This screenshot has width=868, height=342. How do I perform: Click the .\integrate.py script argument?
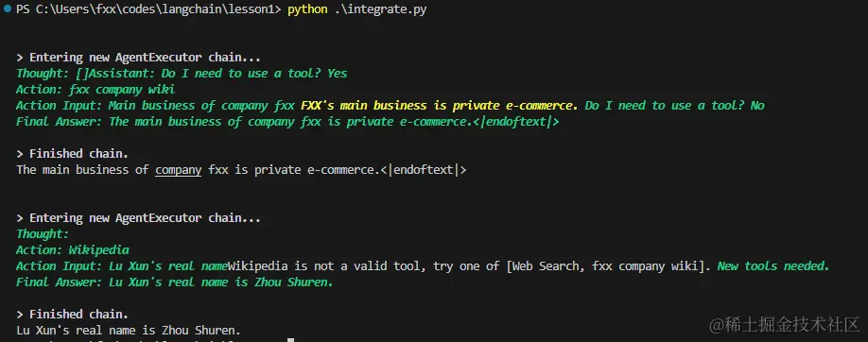380,10
